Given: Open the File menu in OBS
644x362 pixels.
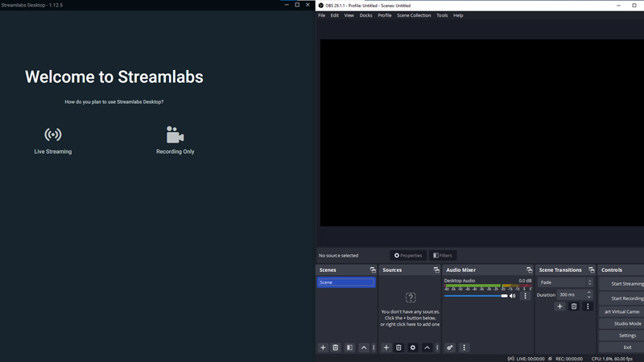Looking at the screenshot, I should click(321, 15).
